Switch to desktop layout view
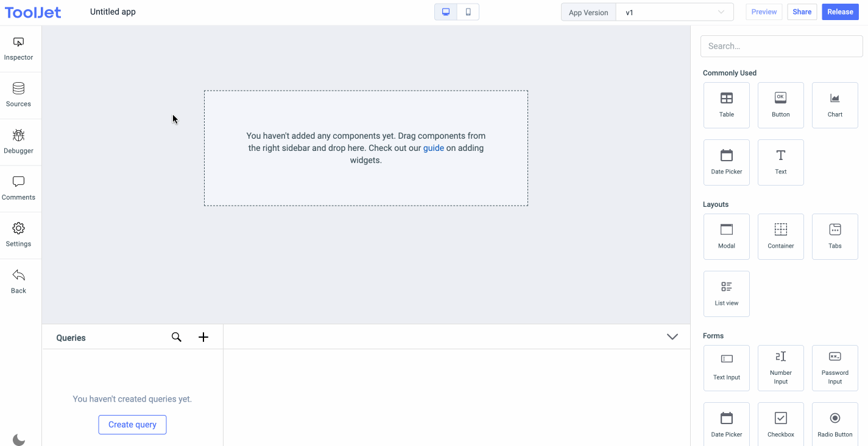 446,12
